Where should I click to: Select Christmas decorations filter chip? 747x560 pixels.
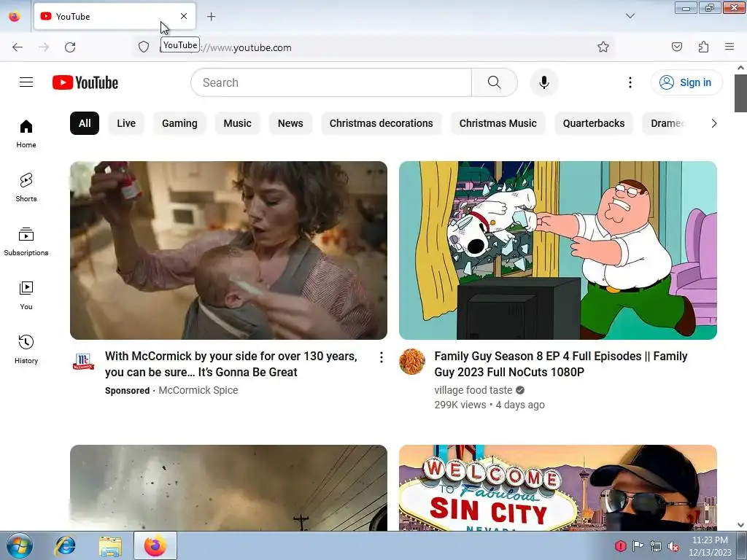381,123
